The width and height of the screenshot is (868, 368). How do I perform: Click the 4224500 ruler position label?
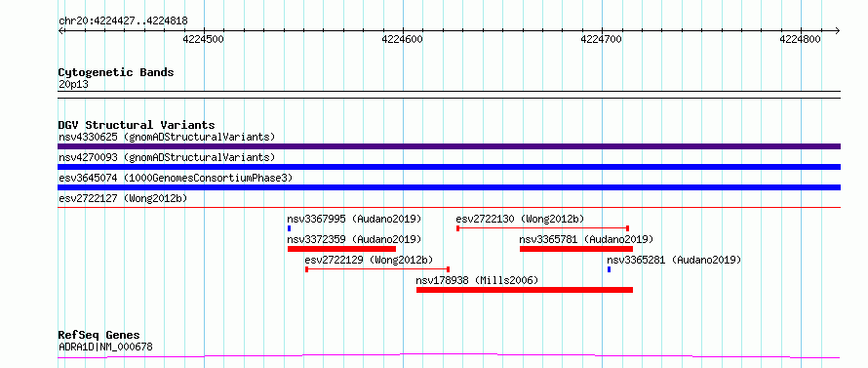(204, 39)
